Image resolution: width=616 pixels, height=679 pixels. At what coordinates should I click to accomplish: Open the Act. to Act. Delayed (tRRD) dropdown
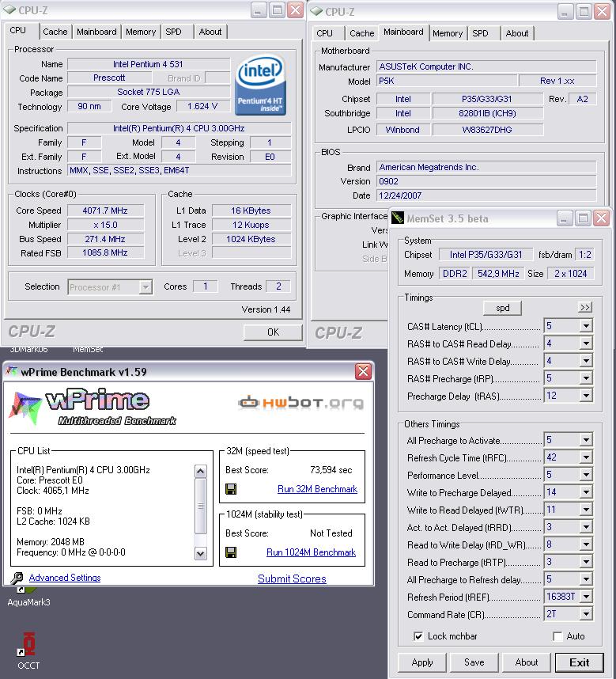586,527
